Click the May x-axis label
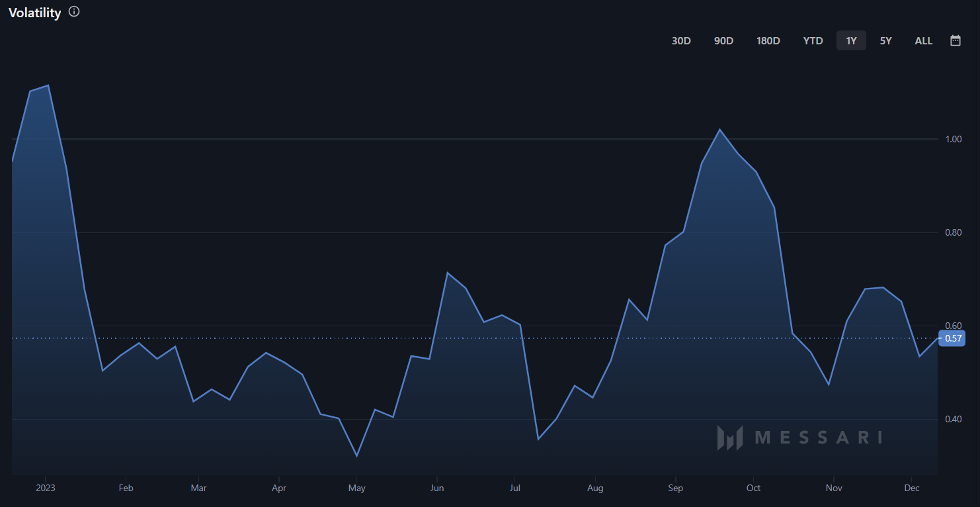 click(x=356, y=488)
